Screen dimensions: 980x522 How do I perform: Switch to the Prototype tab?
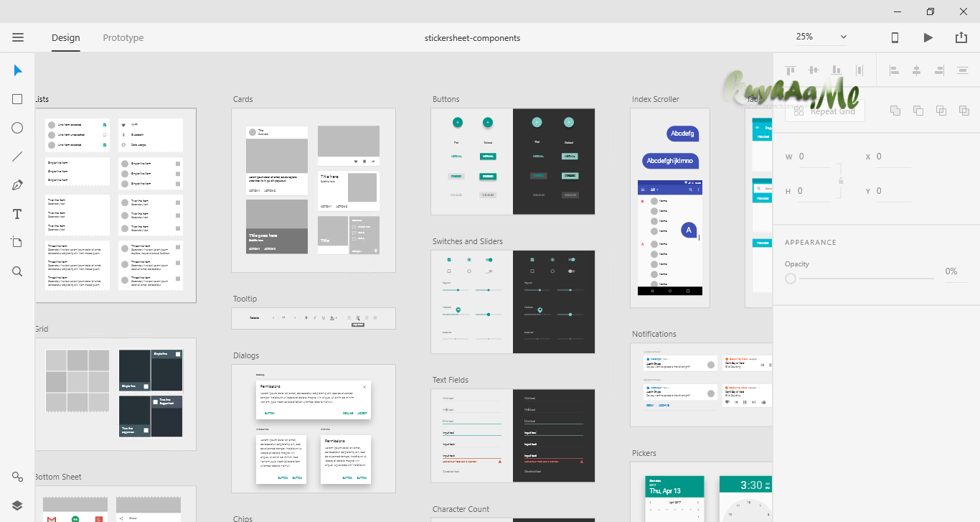click(x=123, y=37)
